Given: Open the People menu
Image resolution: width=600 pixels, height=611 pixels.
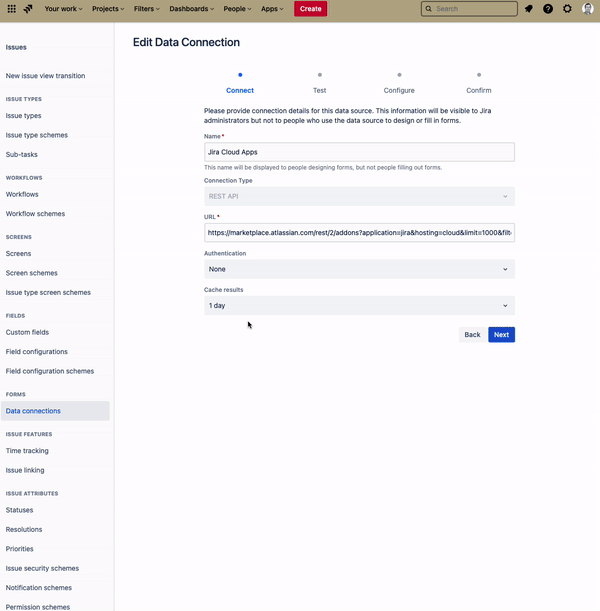Looking at the screenshot, I should [237, 9].
